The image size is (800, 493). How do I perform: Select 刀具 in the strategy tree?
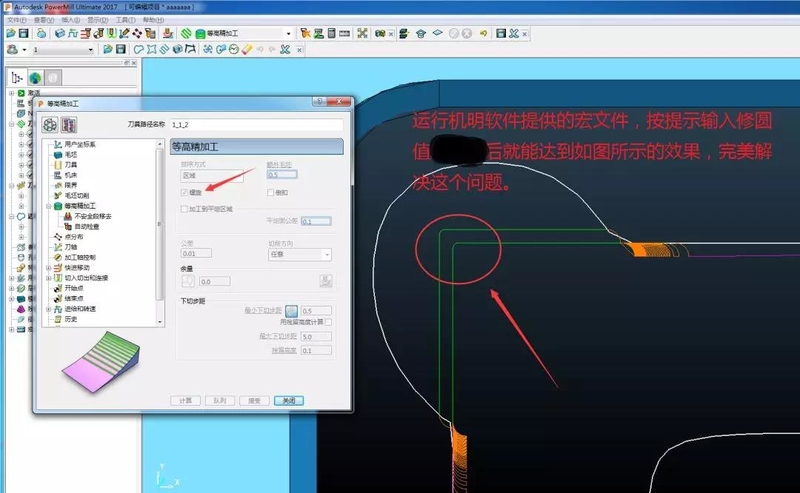coord(71,165)
